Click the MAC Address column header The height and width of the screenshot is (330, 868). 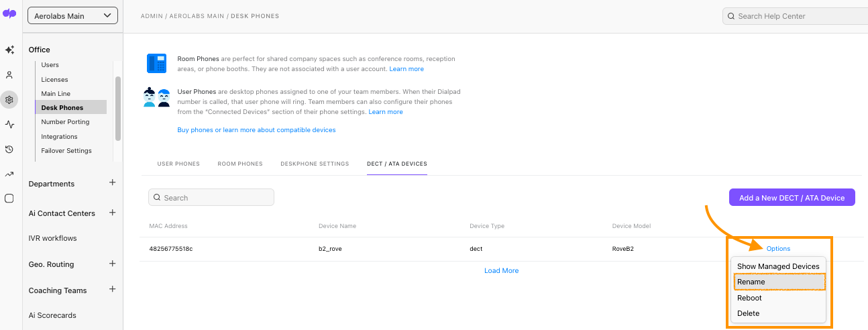168,226
